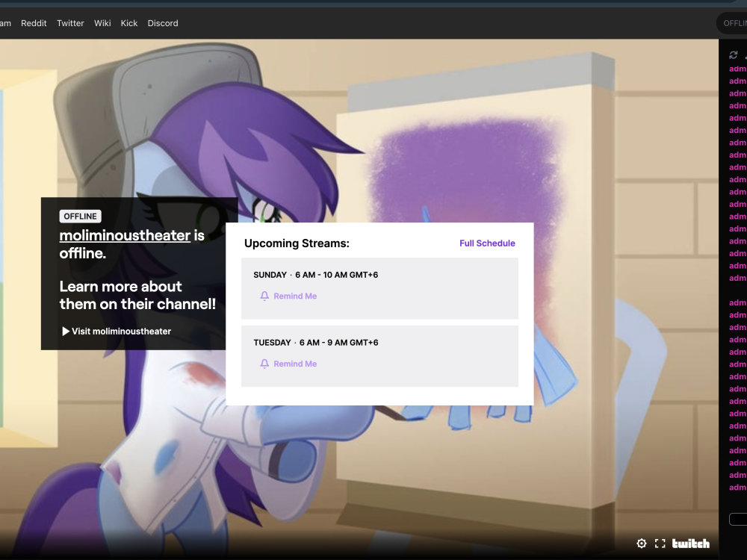The width and height of the screenshot is (747, 560).
Task: Open player settings gear icon
Action: [642, 544]
